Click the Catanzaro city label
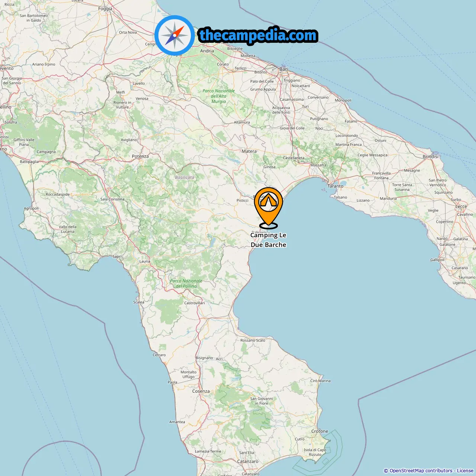The image size is (476, 476). [248, 461]
